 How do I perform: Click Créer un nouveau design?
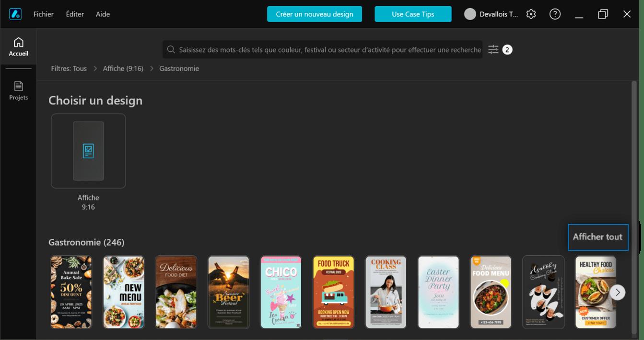point(315,14)
